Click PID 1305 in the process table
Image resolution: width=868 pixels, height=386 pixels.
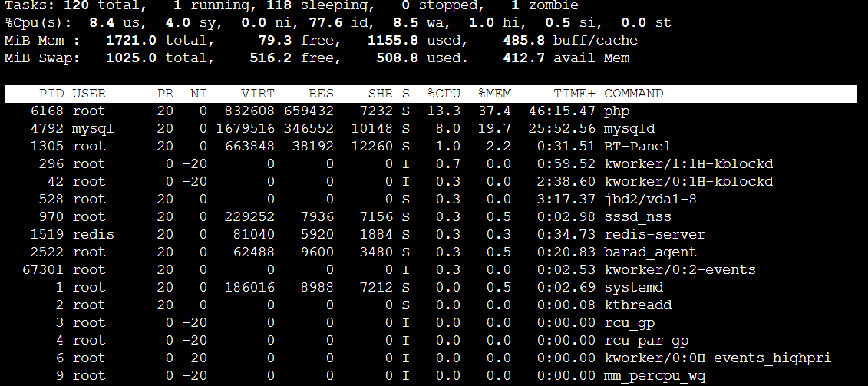47,147
